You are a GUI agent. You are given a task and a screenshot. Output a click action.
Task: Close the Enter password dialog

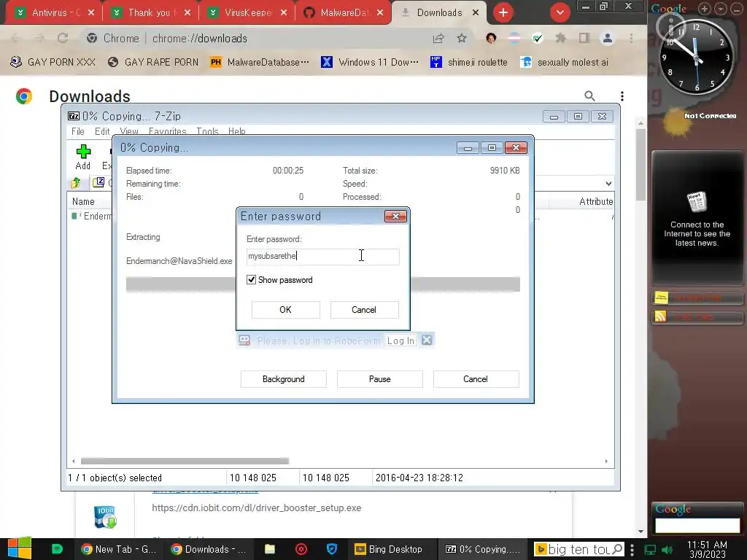(x=395, y=216)
